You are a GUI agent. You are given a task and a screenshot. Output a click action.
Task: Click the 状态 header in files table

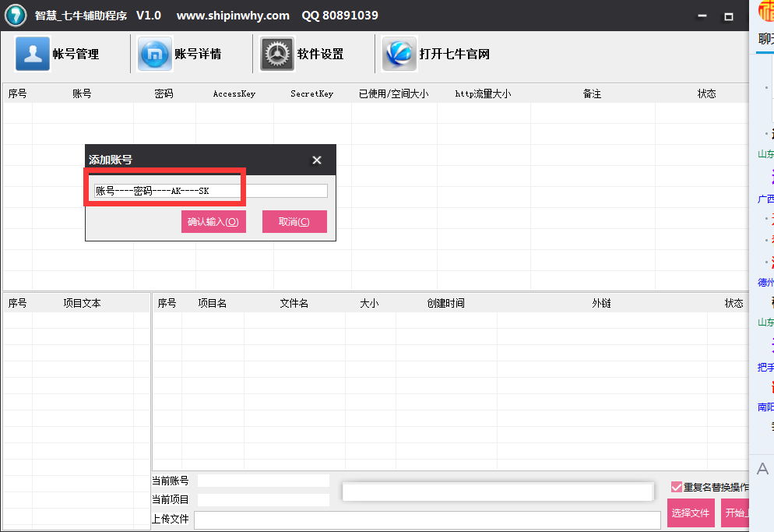click(x=734, y=303)
